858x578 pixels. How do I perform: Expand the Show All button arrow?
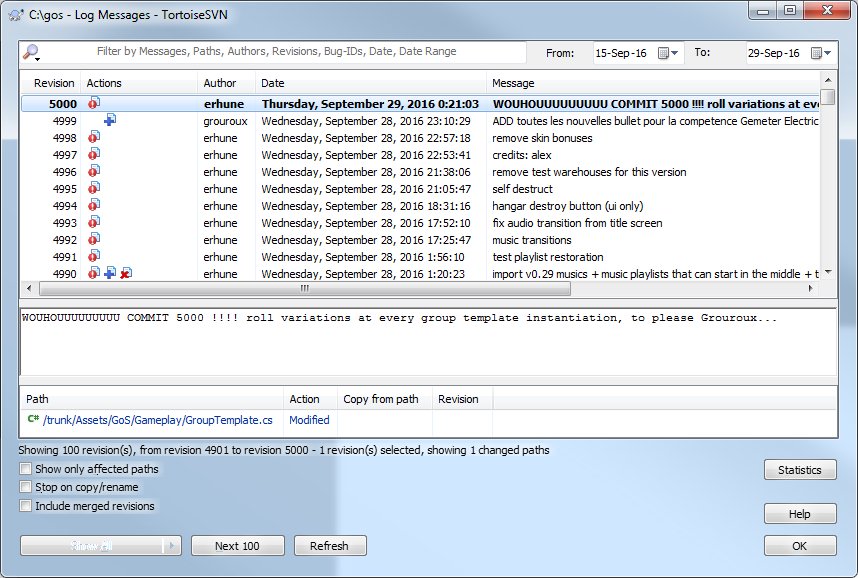point(172,545)
